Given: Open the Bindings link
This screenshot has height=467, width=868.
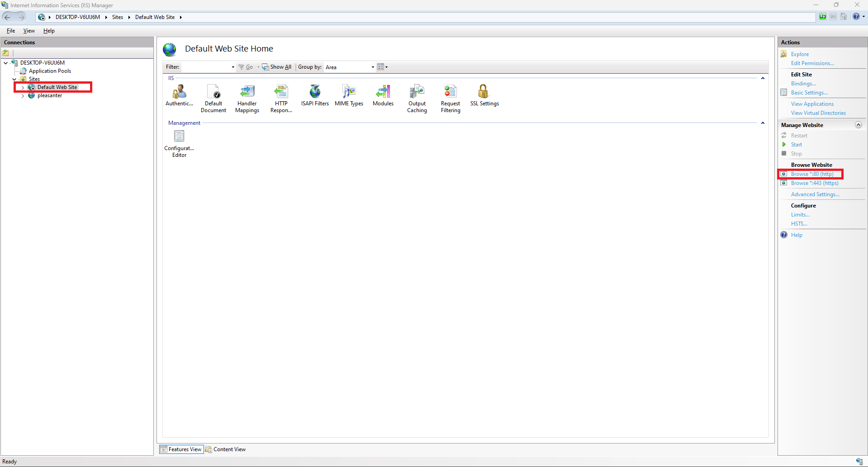Looking at the screenshot, I should pos(803,84).
